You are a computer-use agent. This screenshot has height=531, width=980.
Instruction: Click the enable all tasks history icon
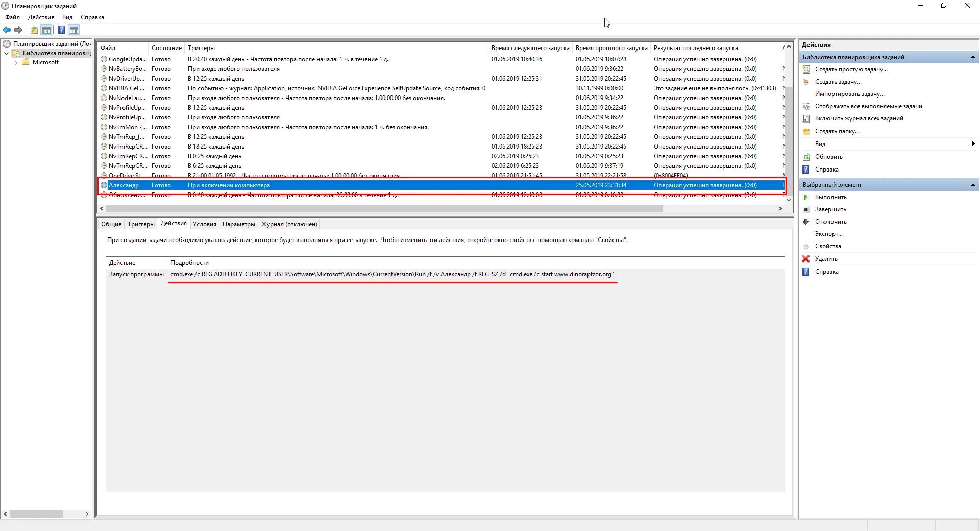pyautogui.click(x=806, y=118)
